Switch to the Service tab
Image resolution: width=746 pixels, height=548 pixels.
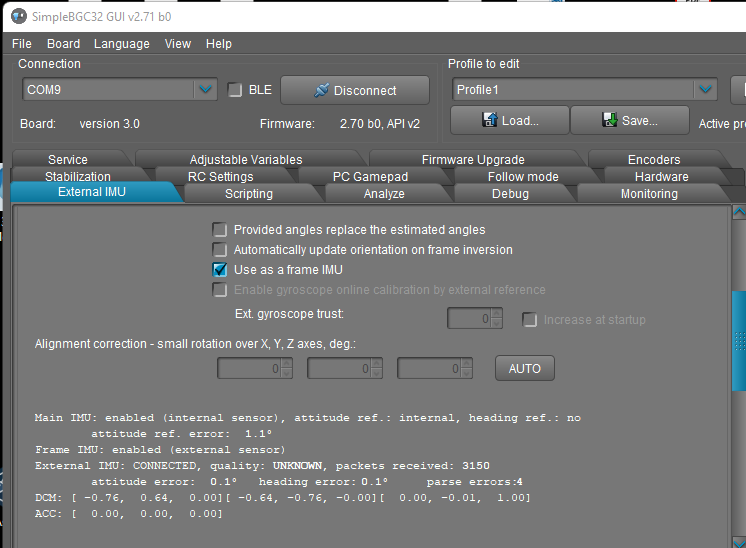(x=68, y=159)
